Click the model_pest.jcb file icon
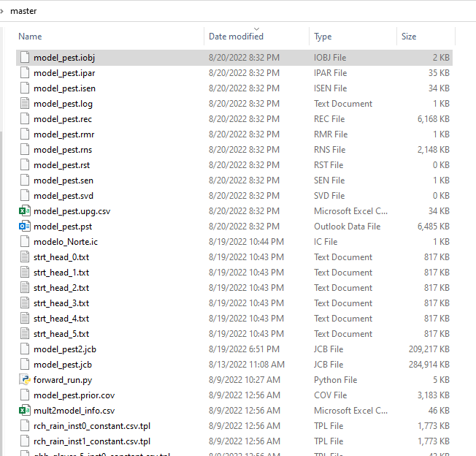 (25, 364)
